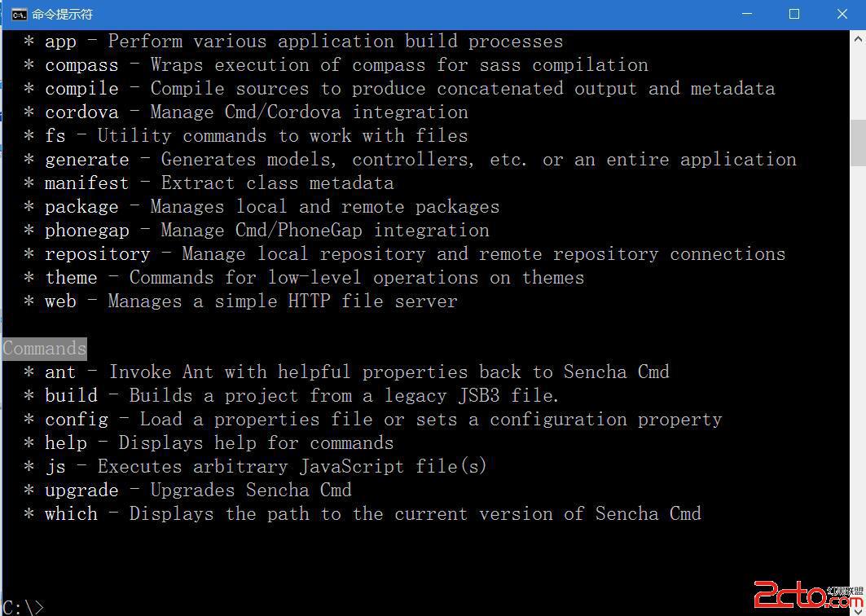Minimize the command prompt window
866x616 pixels.
[x=746, y=14]
